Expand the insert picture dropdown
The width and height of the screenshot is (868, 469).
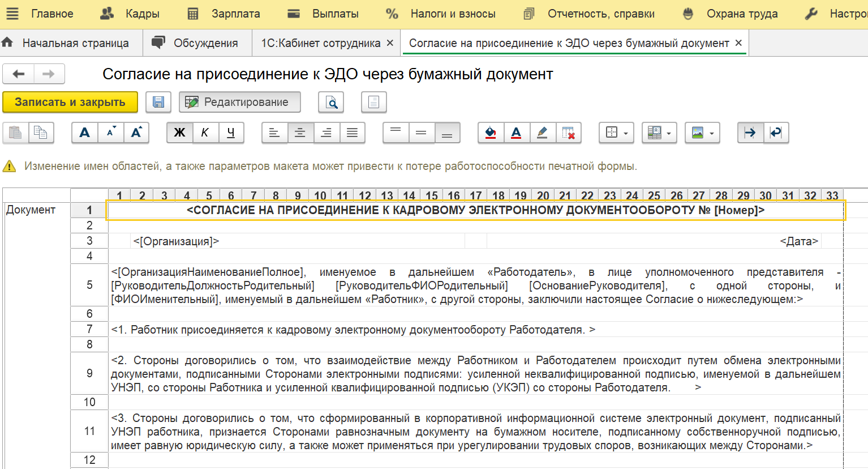click(702, 133)
